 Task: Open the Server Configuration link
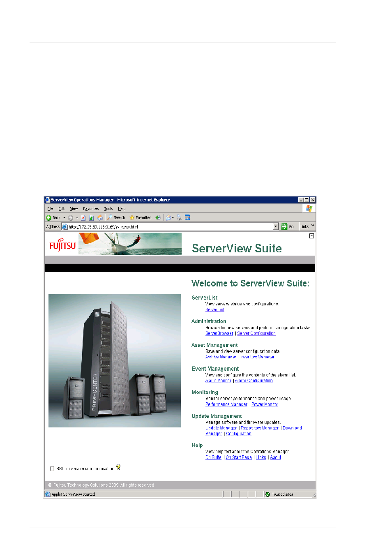[x=256, y=333]
